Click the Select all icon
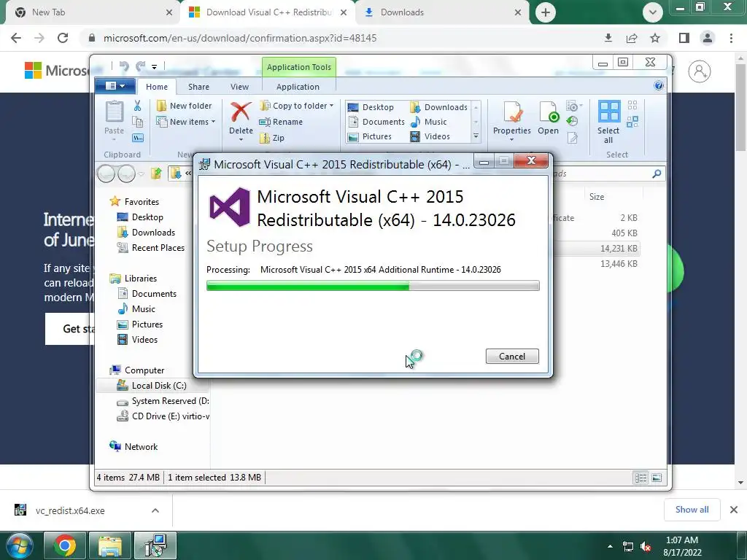Screen dimensions: 747x560 [609, 112]
